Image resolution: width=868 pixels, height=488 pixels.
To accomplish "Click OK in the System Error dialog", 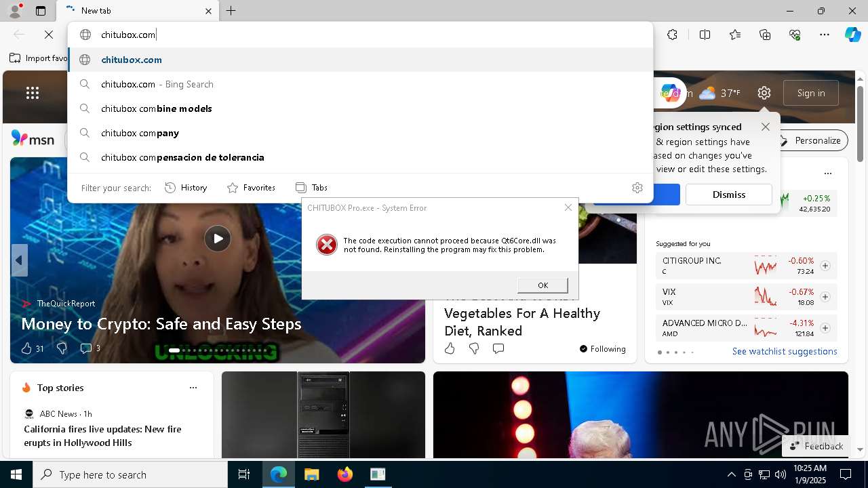I will coord(542,285).
